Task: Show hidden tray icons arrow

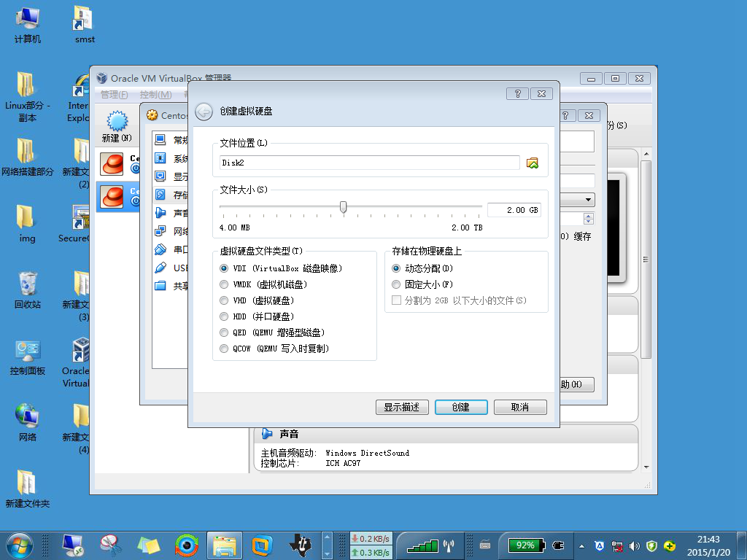Action: coord(581,546)
